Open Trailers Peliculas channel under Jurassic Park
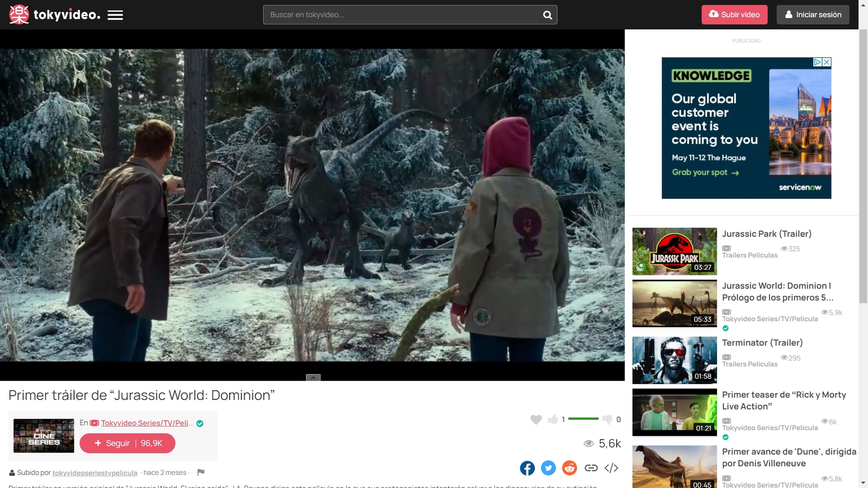 pyautogui.click(x=750, y=255)
